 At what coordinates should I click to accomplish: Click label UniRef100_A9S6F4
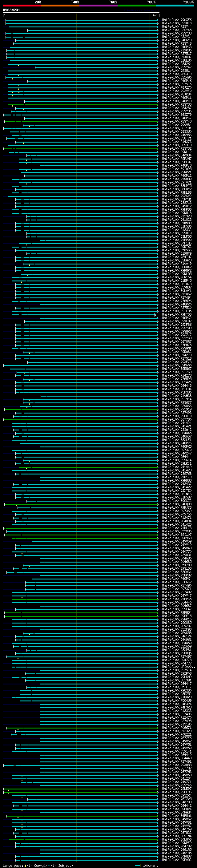[x=177, y=460]
